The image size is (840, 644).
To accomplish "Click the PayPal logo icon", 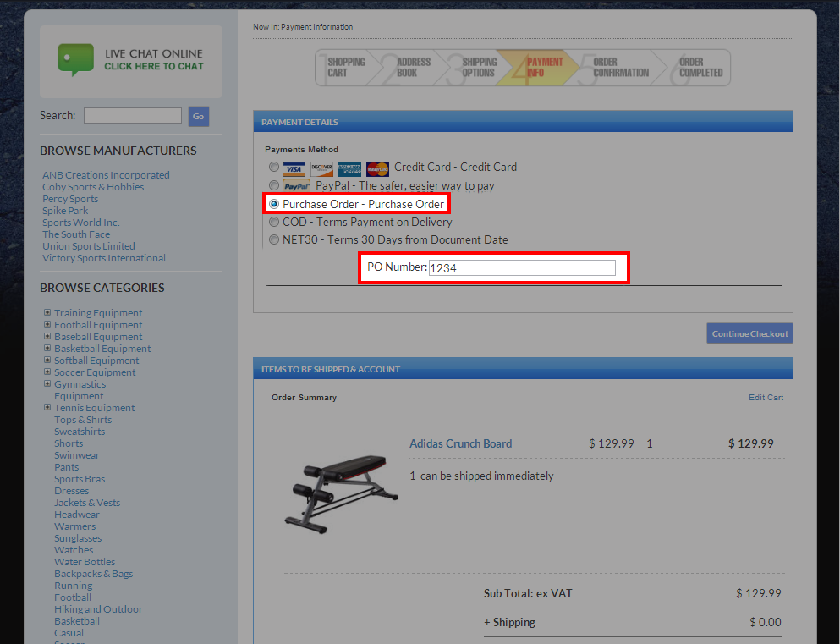I will point(296,186).
